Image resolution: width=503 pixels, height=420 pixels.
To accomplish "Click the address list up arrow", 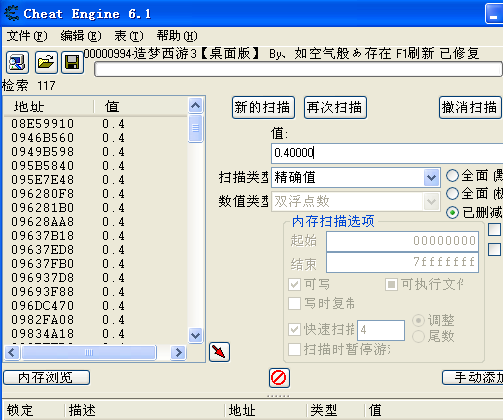I will (195, 106).
